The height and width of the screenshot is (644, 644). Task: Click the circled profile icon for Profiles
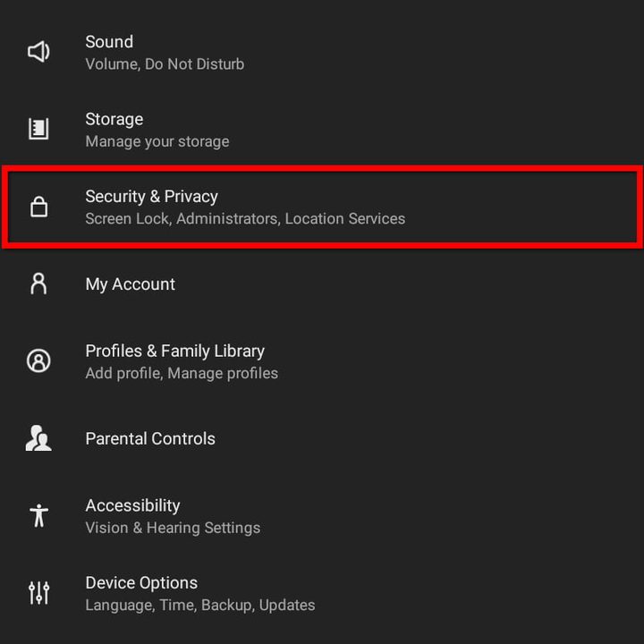click(38, 361)
